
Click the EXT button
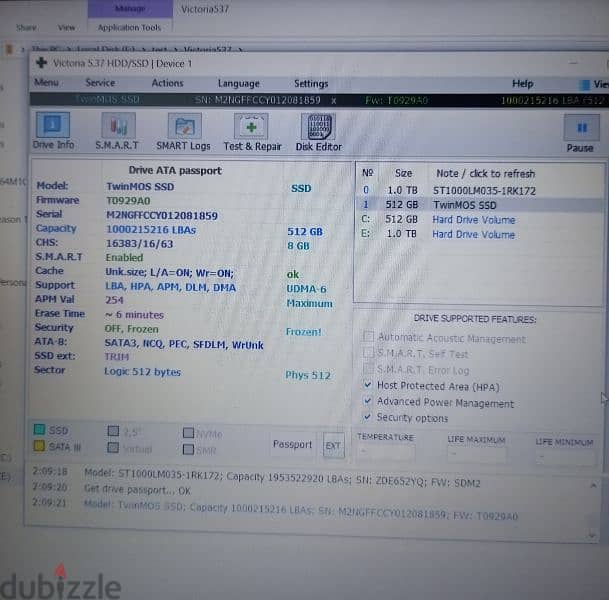point(333,445)
